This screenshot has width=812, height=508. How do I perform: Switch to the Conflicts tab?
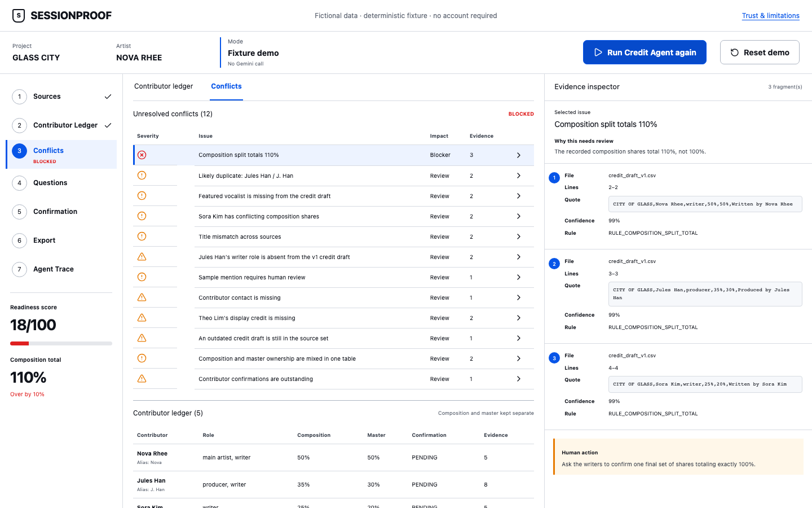click(226, 86)
